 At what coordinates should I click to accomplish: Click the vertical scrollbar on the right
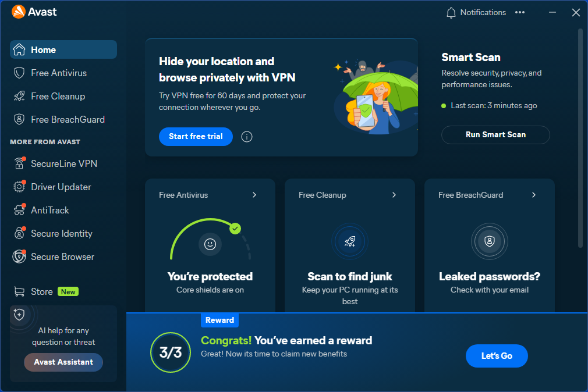pos(580,138)
